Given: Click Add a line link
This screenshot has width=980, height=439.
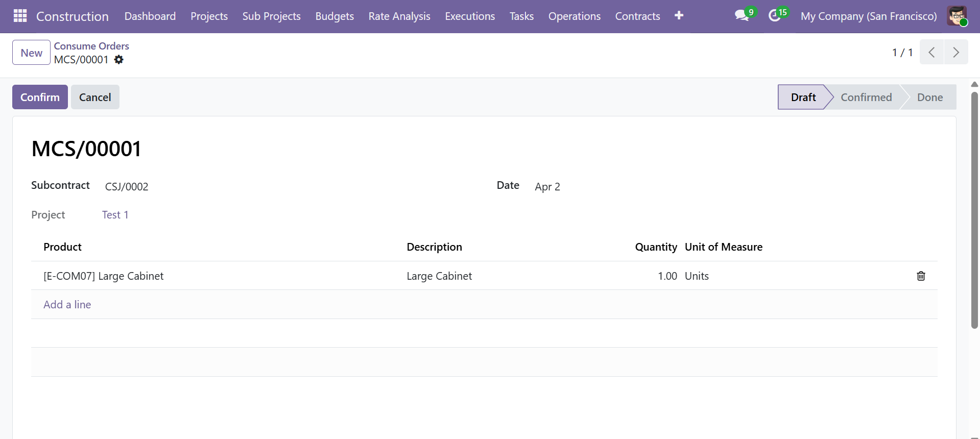Looking at the screenshot, I should click(67, 305).
